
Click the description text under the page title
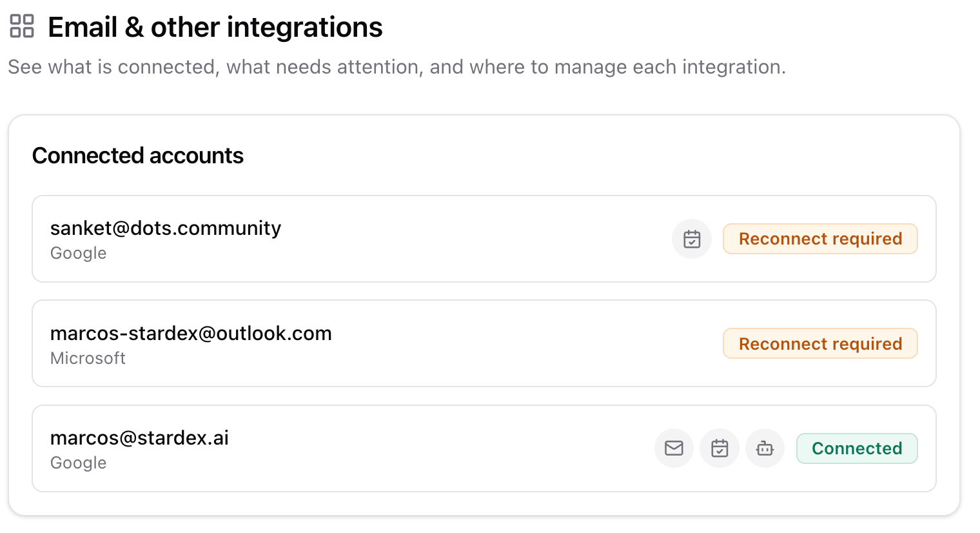(397, 67)
